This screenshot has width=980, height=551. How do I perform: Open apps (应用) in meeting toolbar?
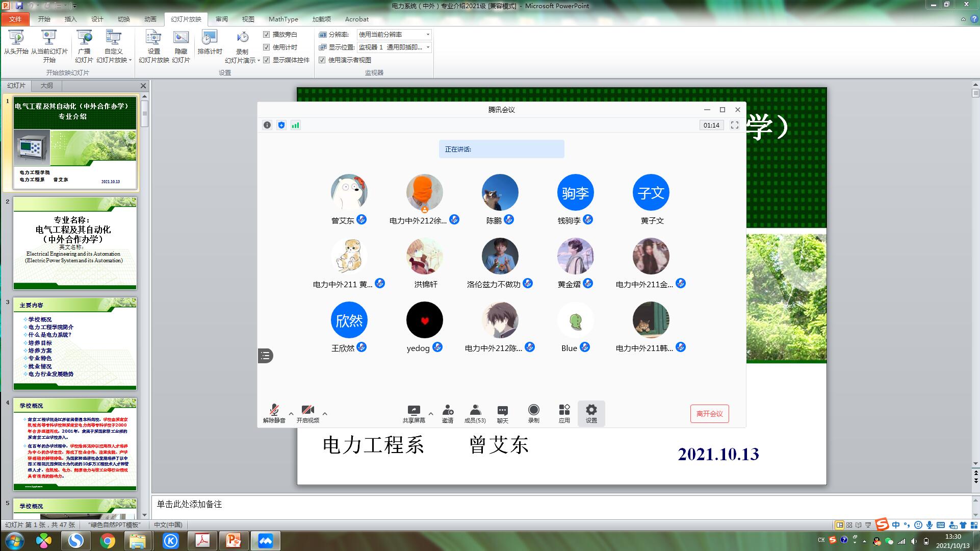[x=564, y=414]
